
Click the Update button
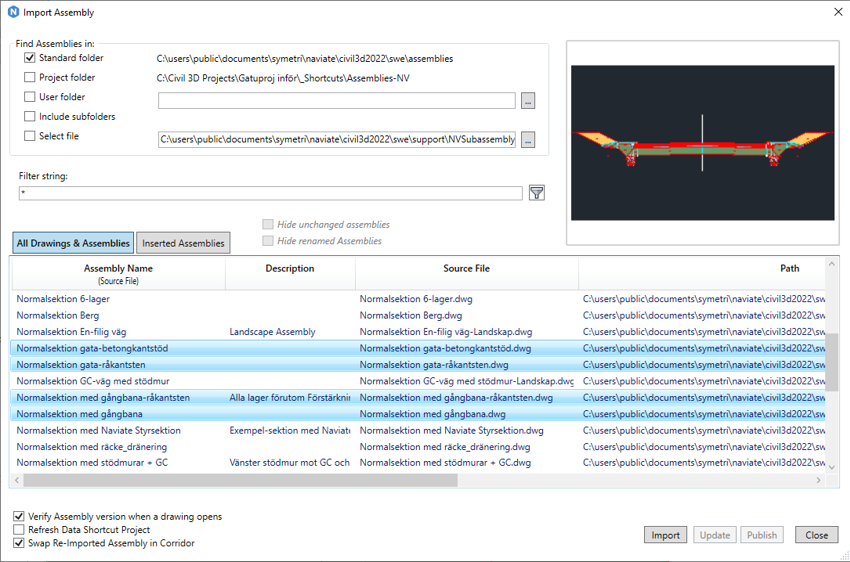[x=714, y=535]
